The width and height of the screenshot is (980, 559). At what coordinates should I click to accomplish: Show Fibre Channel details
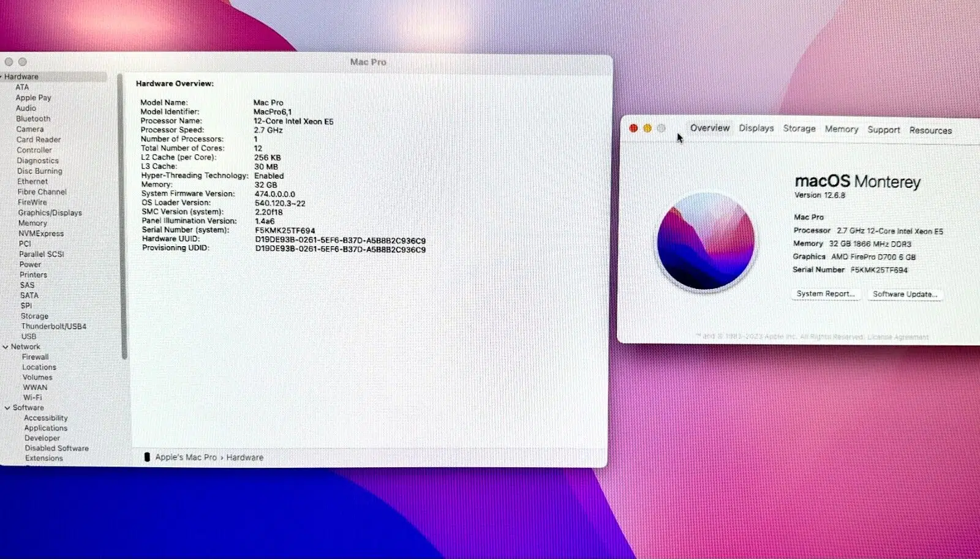(x=42, y=192)
